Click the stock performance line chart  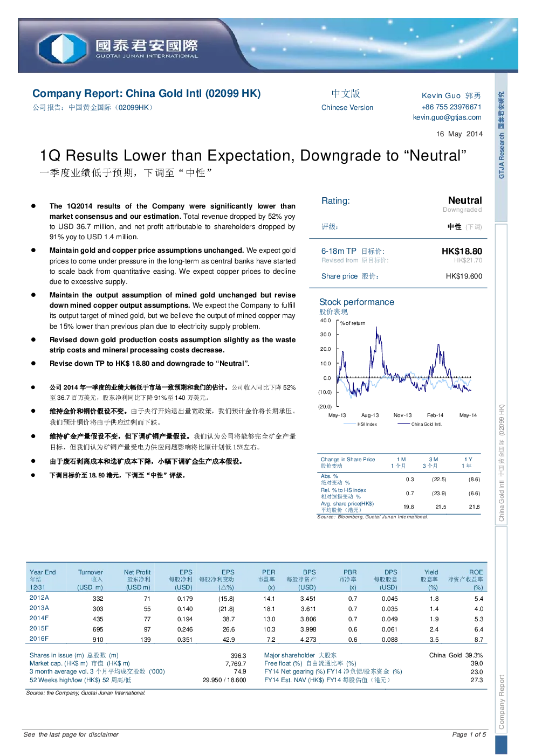point(404,364)
